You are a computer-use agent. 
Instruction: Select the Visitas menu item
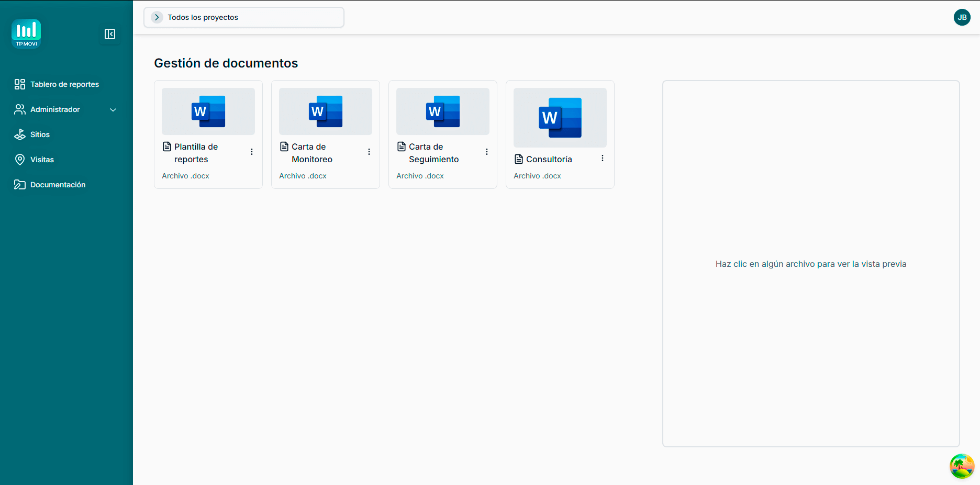point(42,160)
